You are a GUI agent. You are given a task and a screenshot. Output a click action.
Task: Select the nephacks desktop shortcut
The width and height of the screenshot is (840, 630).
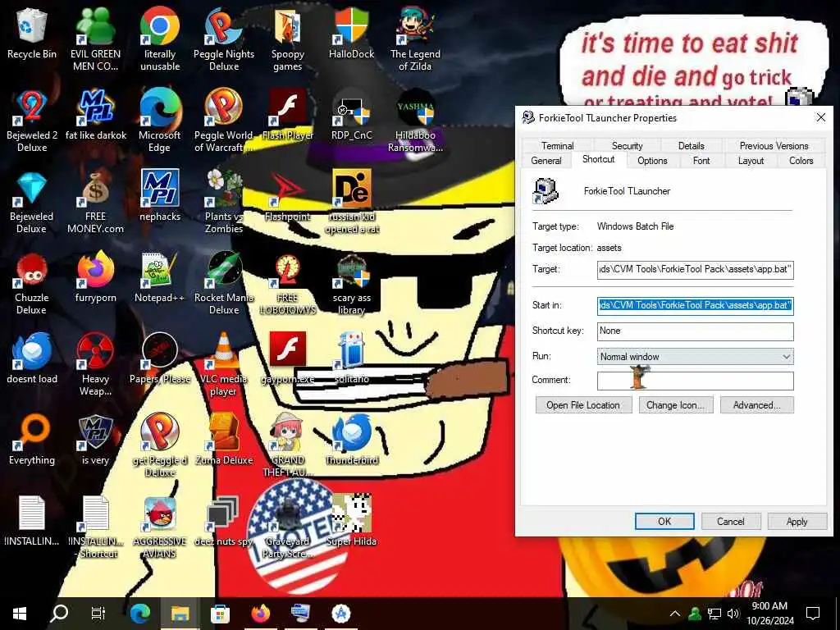160,196
